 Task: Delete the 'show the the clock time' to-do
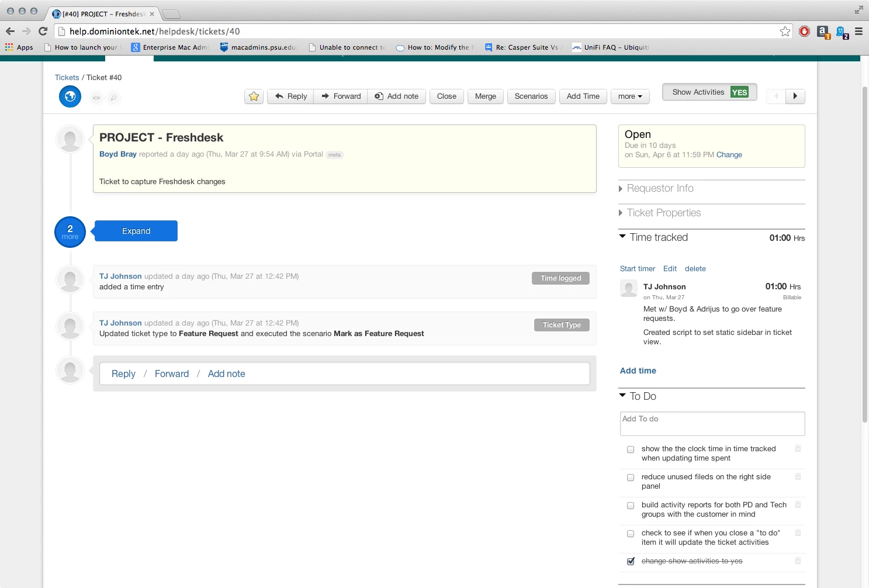click(x=798, y=449)
